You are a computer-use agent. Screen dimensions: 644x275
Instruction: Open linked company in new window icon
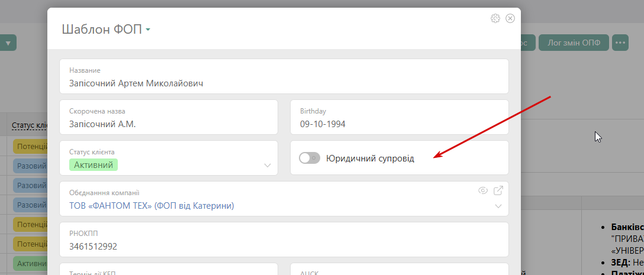click(498, 190)
